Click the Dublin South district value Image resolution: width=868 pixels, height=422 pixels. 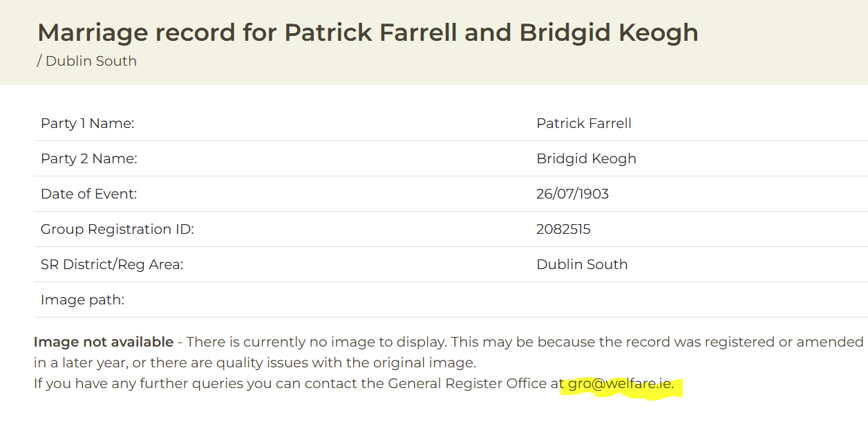582,264
